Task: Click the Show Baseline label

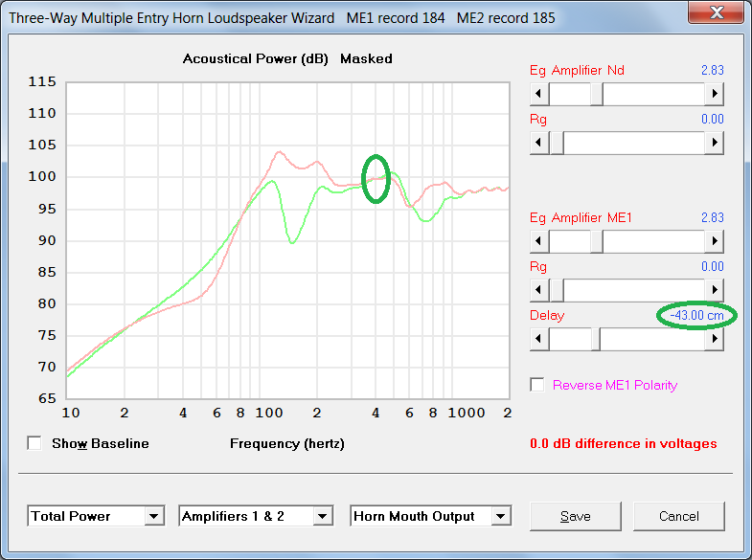Action: [x=101, y=443]
